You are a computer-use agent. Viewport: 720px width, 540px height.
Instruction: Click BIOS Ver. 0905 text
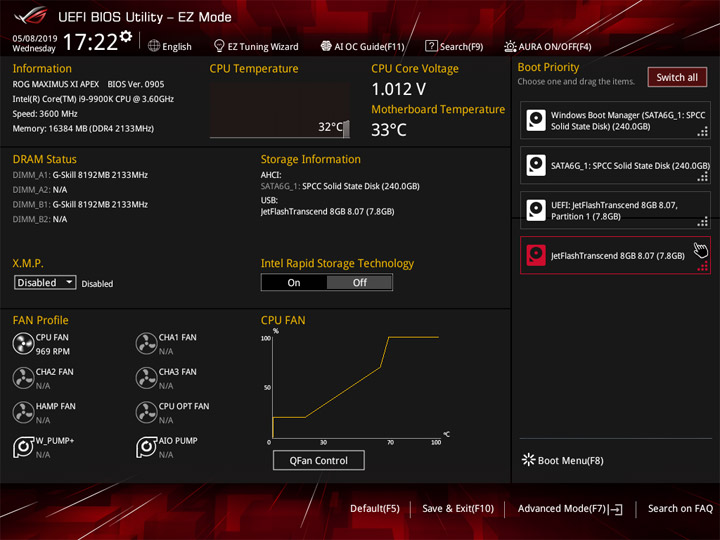click(x=136, y=84)
